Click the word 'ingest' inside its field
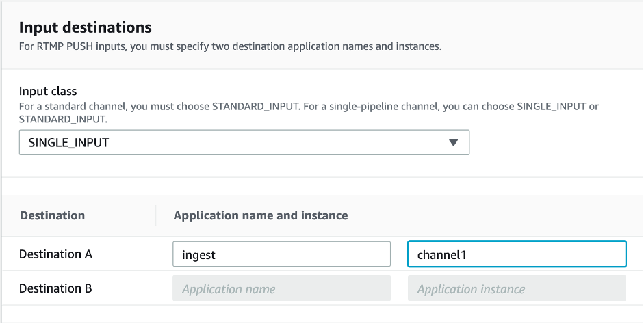The image size is (644, 324). tap(198, 254)
